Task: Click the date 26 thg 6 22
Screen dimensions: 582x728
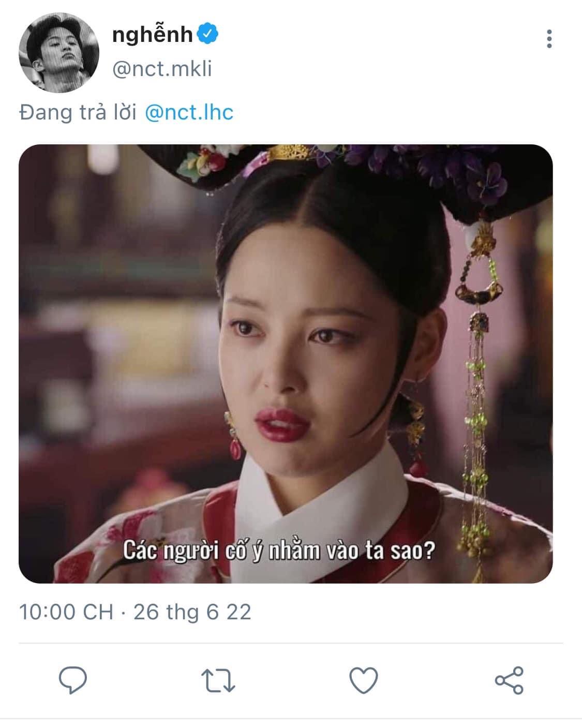Action: point(192,612)
